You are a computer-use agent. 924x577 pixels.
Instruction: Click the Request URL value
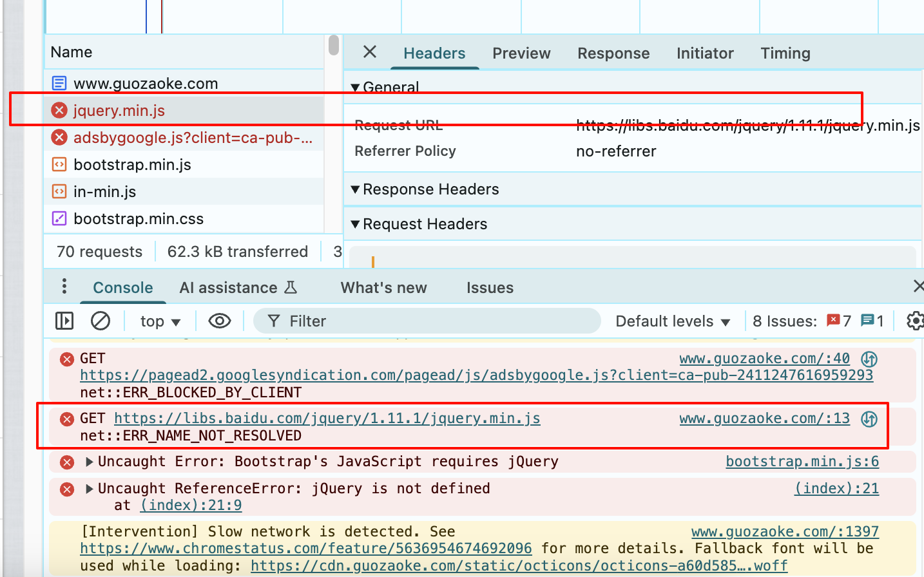point(748,126)
